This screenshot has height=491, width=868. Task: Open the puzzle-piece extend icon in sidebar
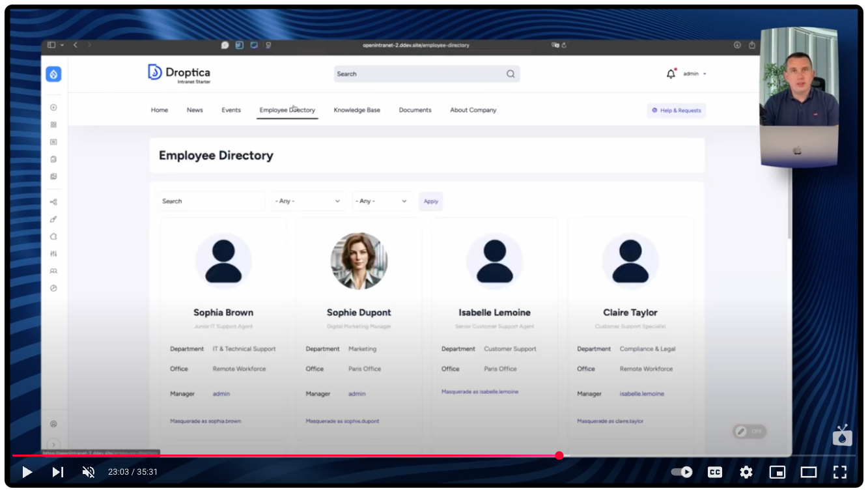click(53, 236)
